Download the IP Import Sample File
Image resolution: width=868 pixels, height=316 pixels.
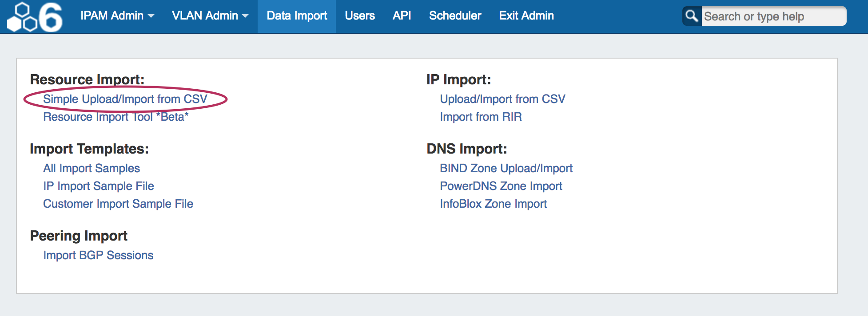(99, 186)
